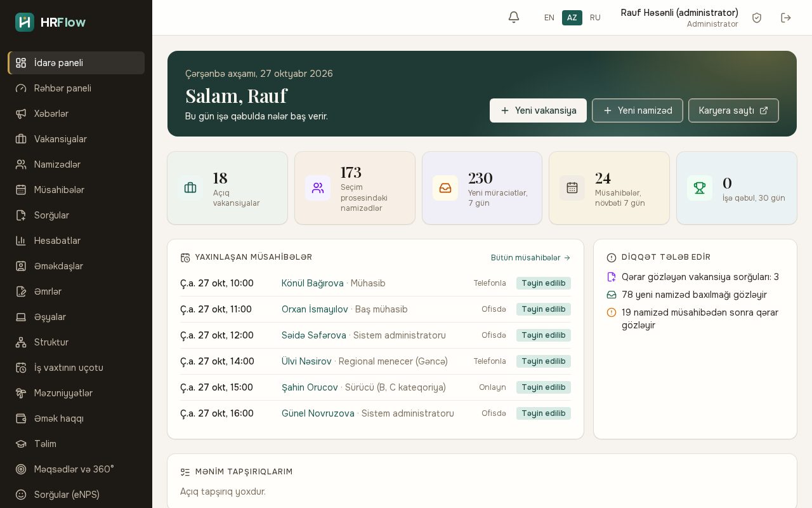Viewport: 812px width, 508px height.
Task: Click the Təlim graduation cap icon
Action: [21, 444]
